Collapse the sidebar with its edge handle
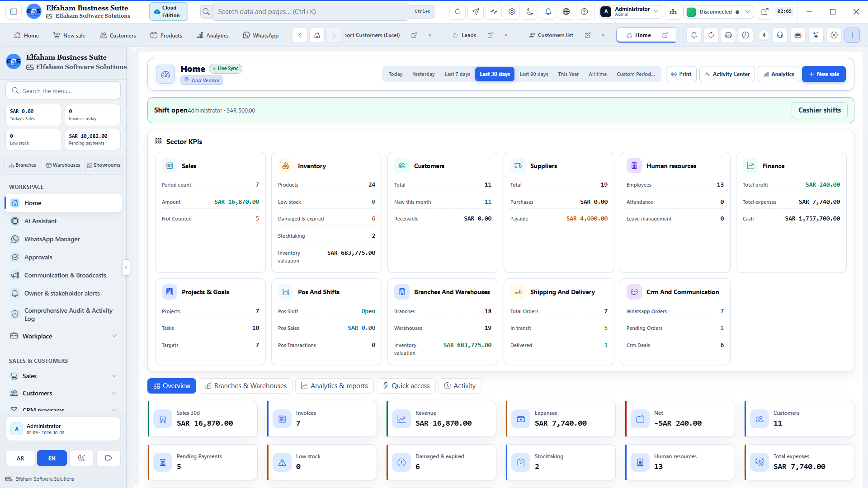This screenshot has height=488, width=868. 126,267
